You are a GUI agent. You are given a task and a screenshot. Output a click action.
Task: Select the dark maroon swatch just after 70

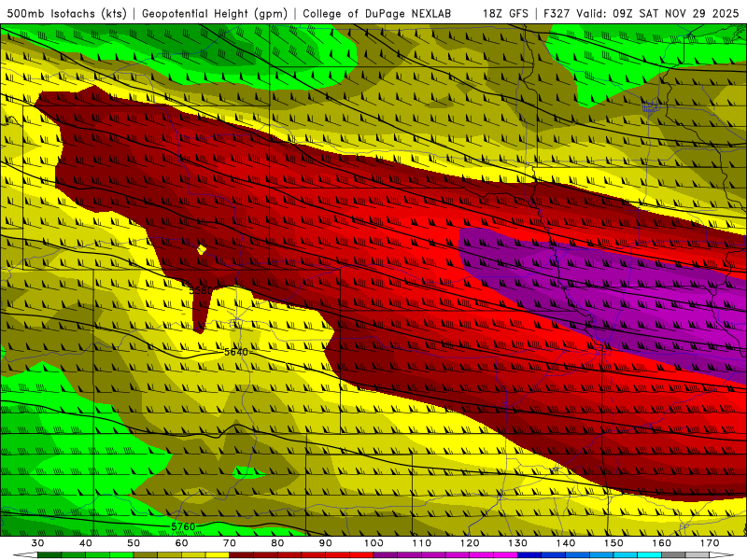pos(242,555)
